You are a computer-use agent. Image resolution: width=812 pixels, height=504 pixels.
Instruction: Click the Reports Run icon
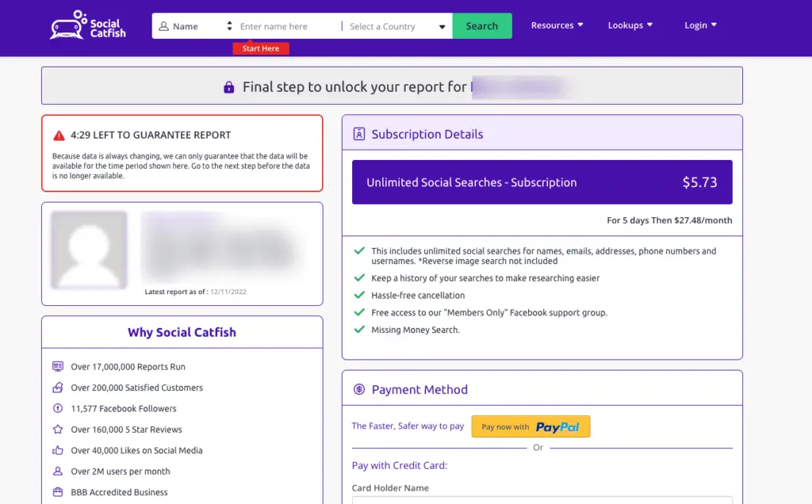(x=58, y=366)
